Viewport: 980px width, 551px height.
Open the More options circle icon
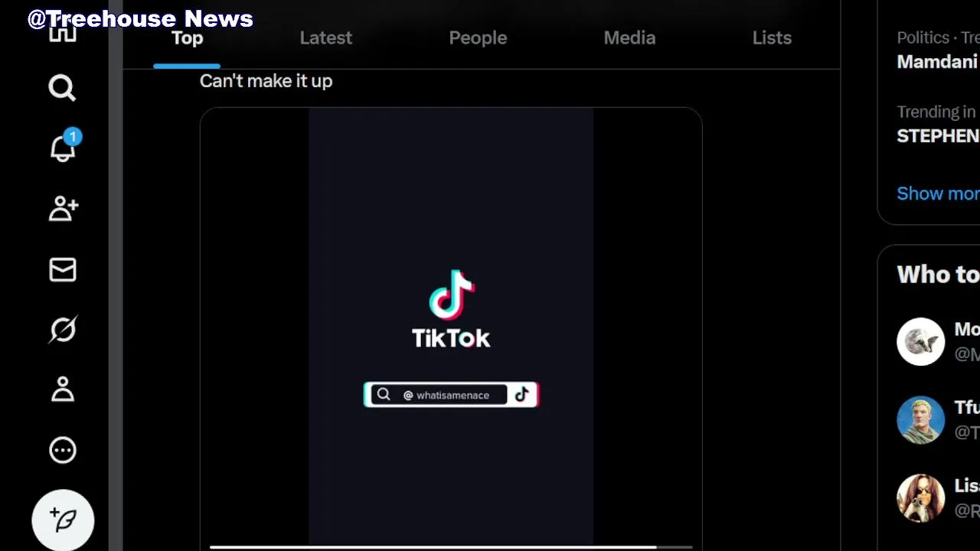(x=63, y=450)
